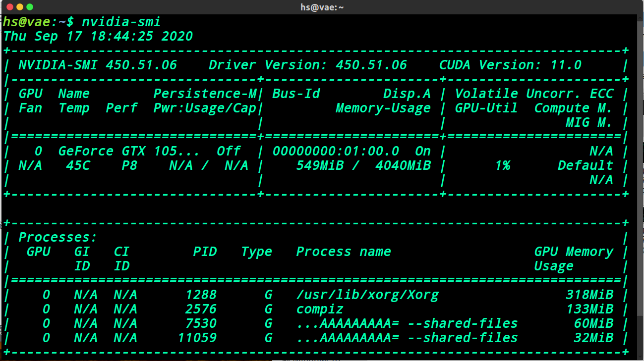
Task: Click the Bus-Id column header
Action: 296,94
